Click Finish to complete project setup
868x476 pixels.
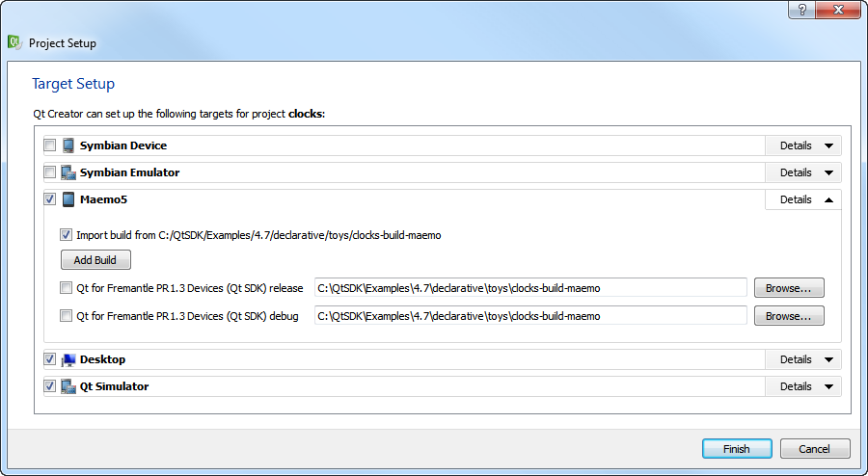tap(737, 449)
